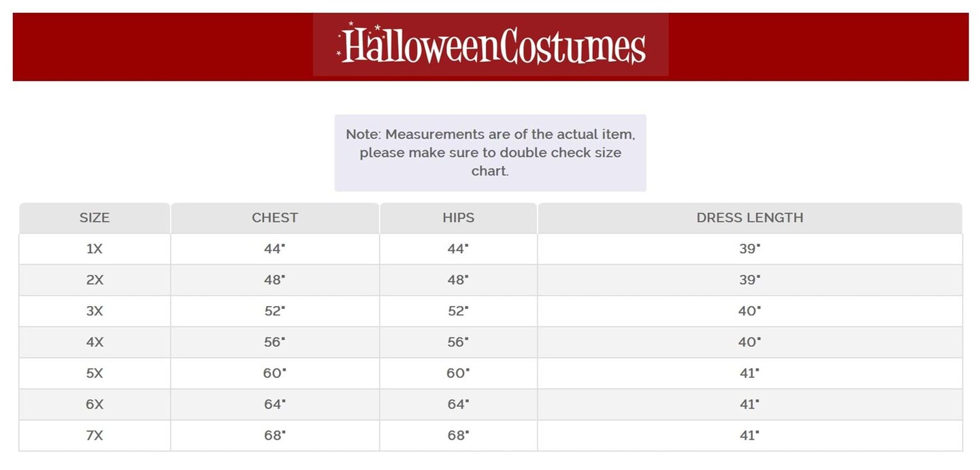Image resolution: width=980 pixels, height=470 pixels.
Task: Select the 6X hips value 64"
Action: [458, 404]
